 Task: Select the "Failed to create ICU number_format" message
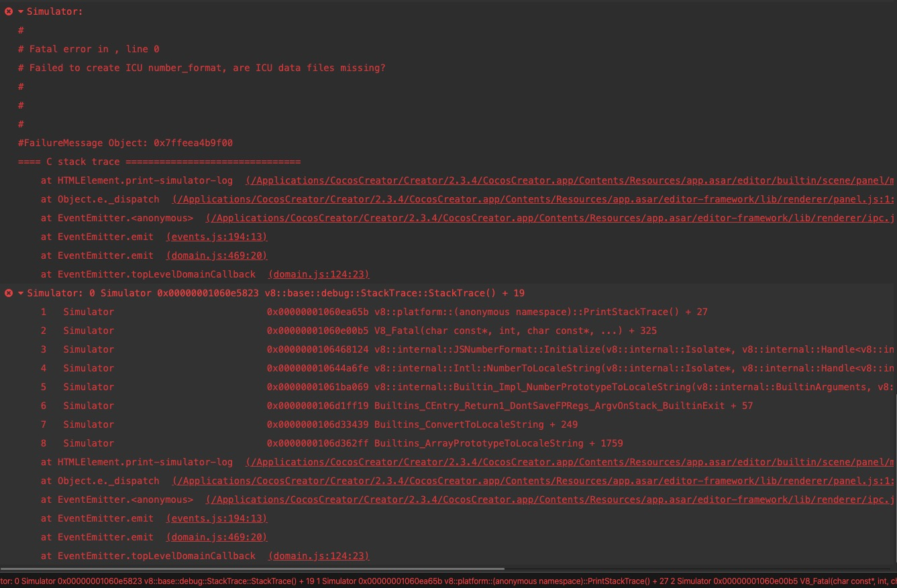[202, 68]
